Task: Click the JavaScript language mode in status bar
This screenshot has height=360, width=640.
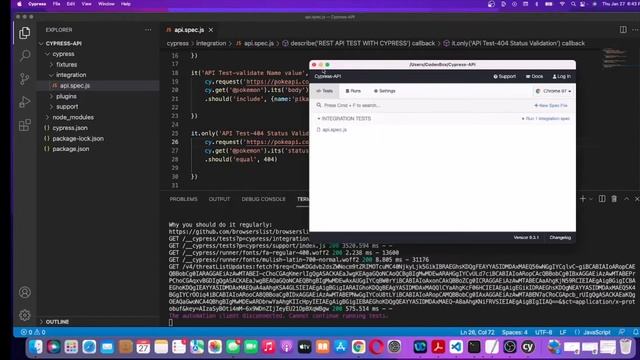Action: click(597, 332)
